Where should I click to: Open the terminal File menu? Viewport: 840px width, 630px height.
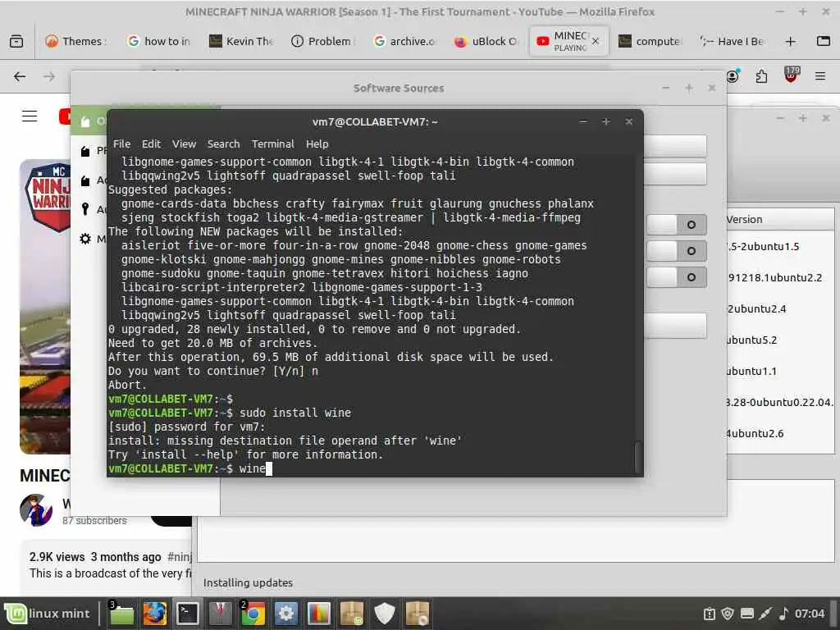[121, 144]
